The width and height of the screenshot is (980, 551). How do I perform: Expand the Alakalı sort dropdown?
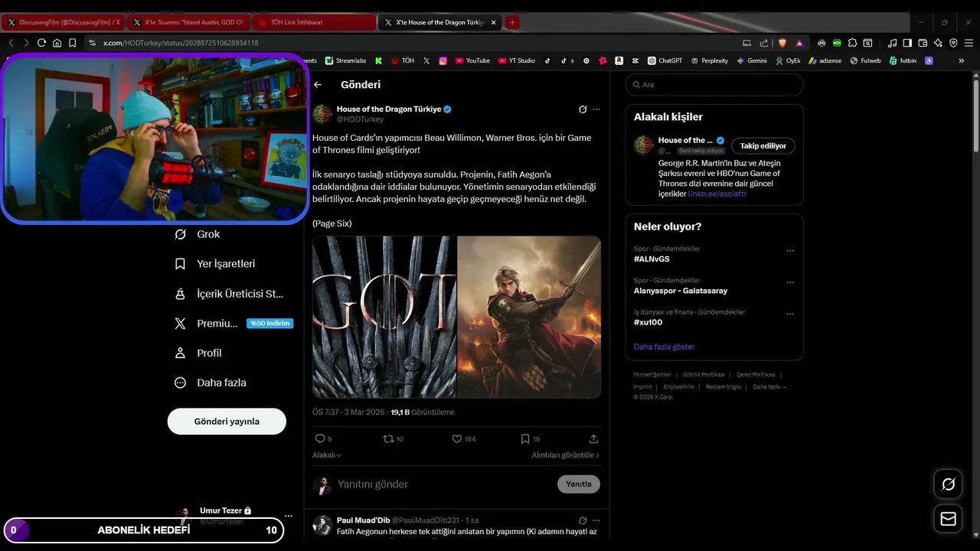[327, 455]
